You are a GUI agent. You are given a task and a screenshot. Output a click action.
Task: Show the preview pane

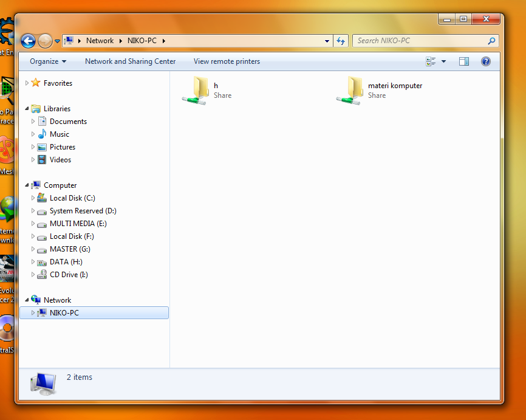coord(464,61)
